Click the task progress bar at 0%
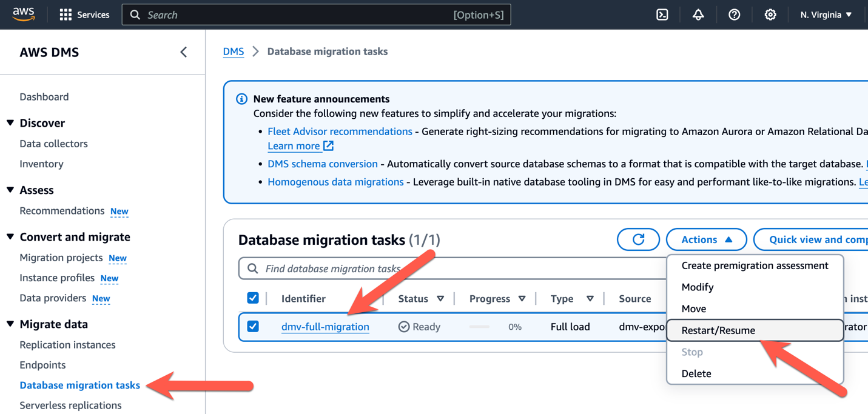 (479, 327)
